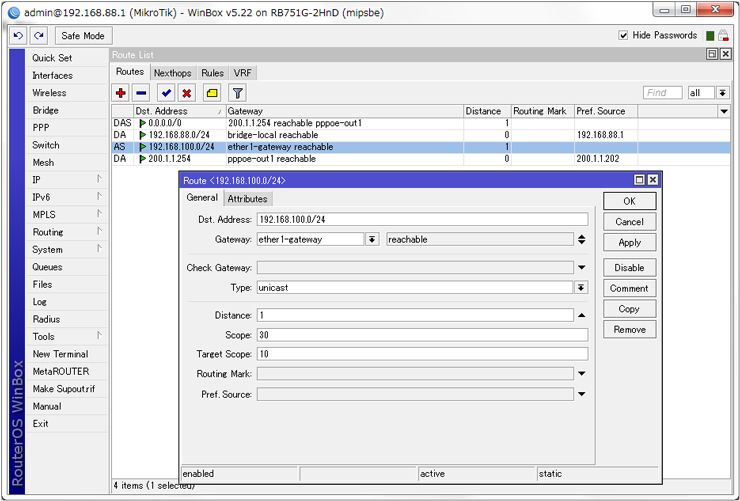Open the Type unicast dropdown
740x501 pixels.
581,287
